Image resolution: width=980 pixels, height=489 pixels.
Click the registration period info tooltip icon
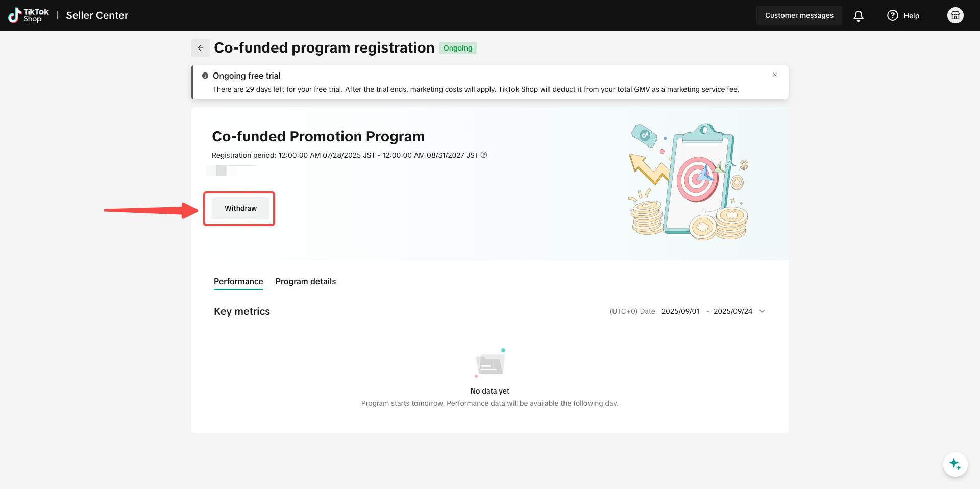[484, 155]
